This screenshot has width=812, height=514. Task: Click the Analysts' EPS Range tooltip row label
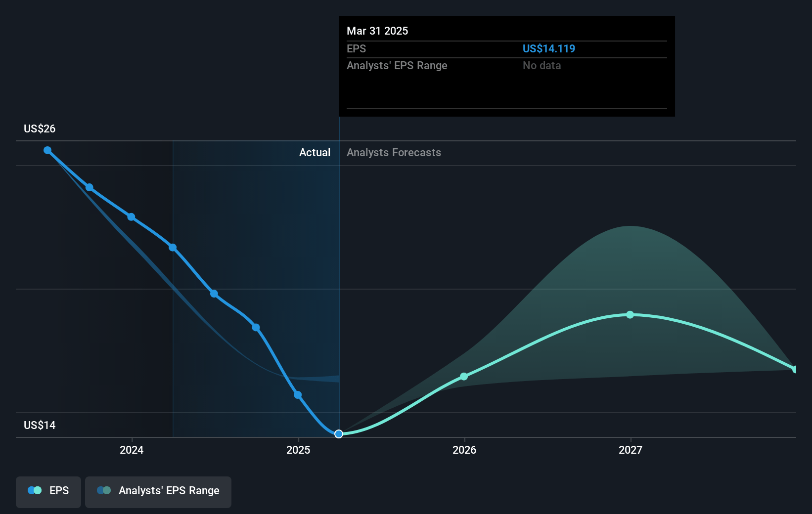397,65
